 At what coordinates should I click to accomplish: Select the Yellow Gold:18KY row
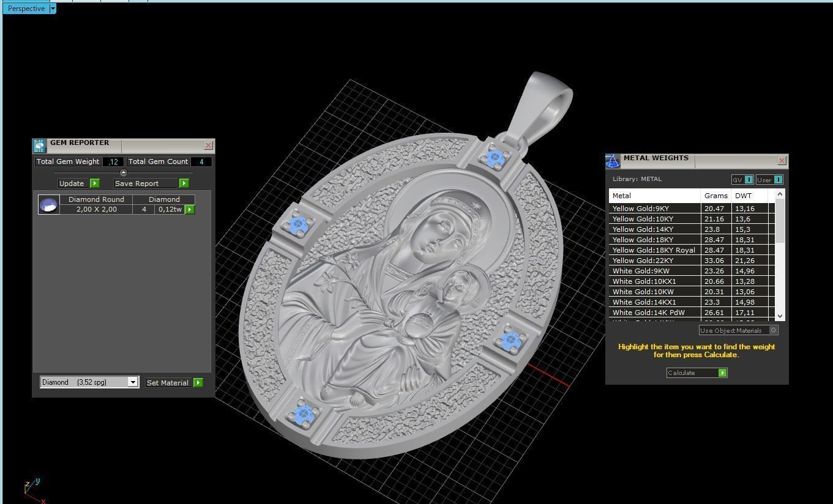(692, 240)
